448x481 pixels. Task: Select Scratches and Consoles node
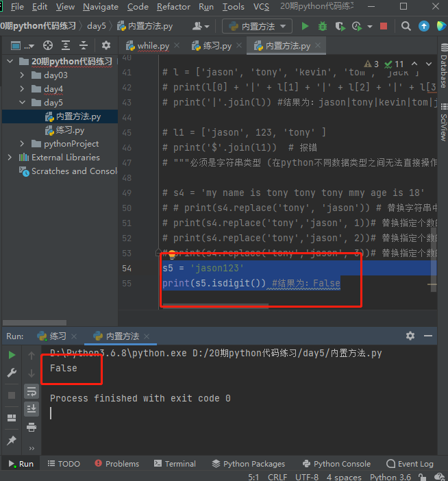(68, 171)
